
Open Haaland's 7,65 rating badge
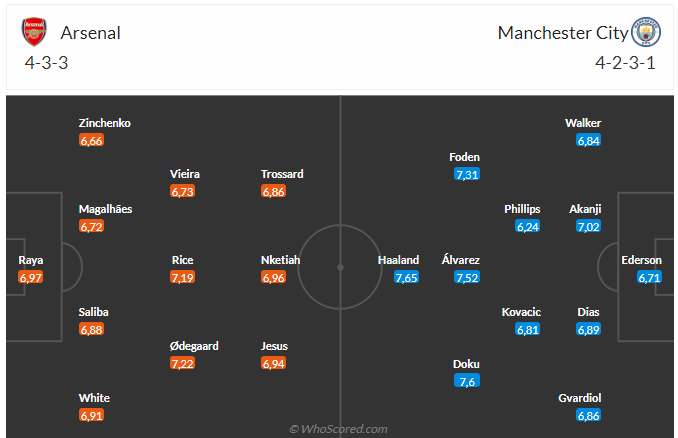pos(406,278)
